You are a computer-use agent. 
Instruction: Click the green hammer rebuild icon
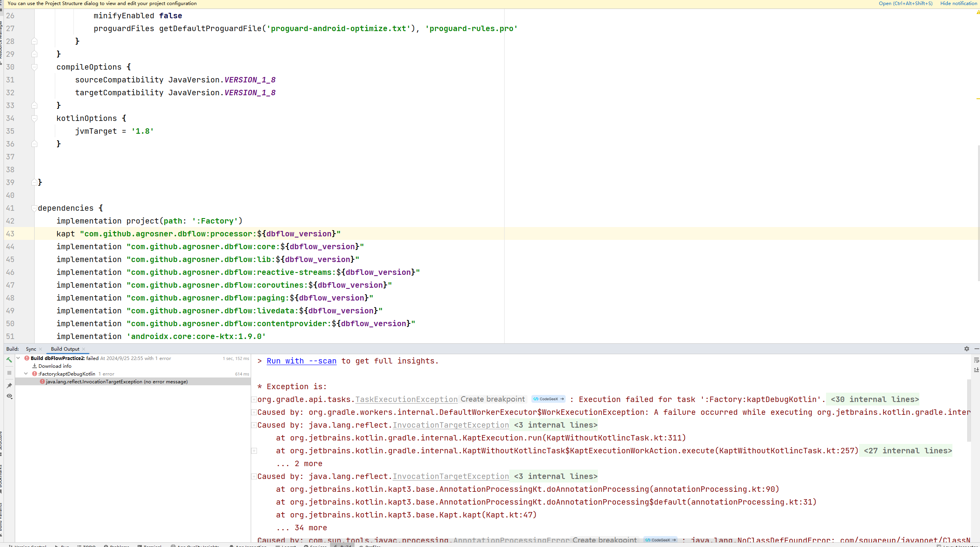pyautogui.click(x=9, y=360)
